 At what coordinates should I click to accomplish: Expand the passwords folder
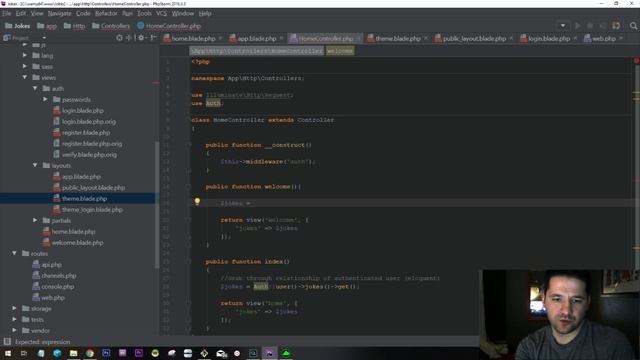[45, 99]
